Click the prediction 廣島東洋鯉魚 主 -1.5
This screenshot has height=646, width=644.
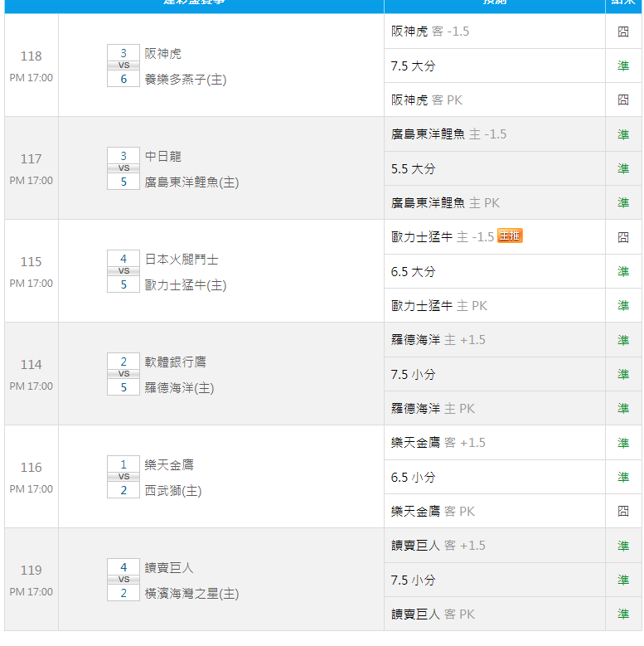point(448,134)
